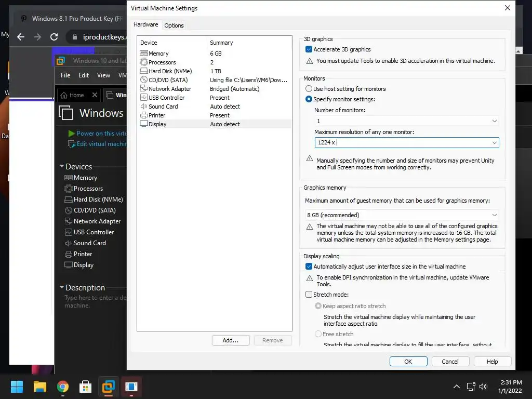Close Virtual Machine Settings dialog
Screen dimensions: 532x399
[x=507, y=8]
